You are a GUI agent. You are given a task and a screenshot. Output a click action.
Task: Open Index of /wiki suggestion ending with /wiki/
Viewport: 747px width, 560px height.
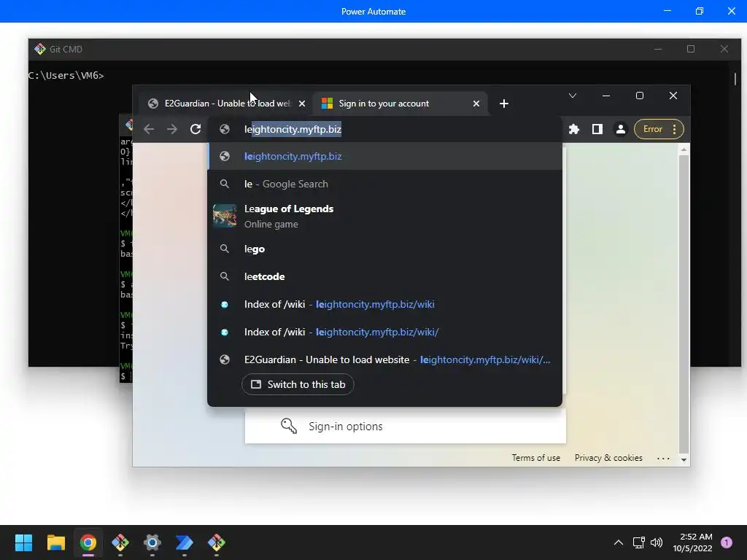[385, 332]
